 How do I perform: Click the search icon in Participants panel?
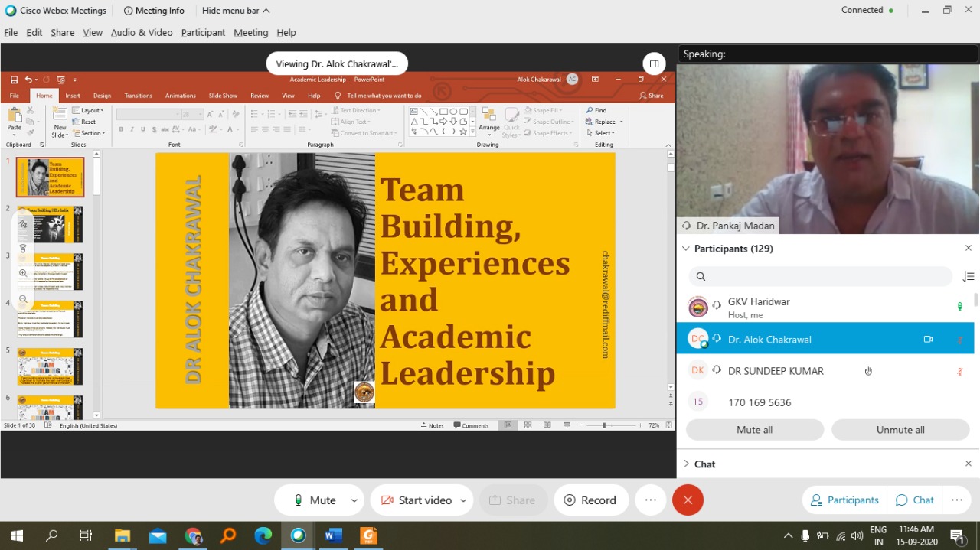coord(701,277)
